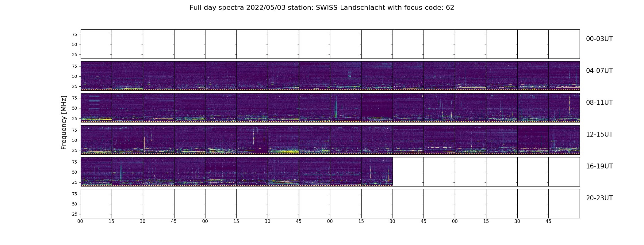644x245 pixels.
Task: Click the '25' tick of the 12-15UT row
Action: (x=75, y=150)
